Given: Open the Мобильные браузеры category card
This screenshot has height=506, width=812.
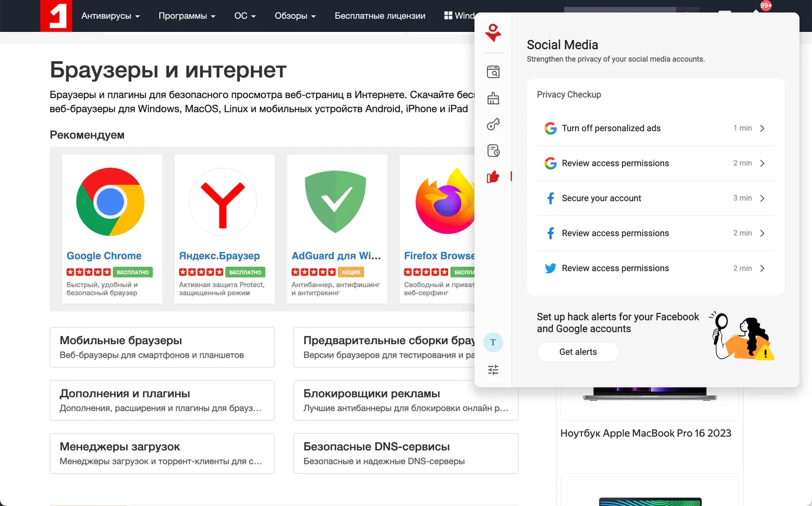Looking at the screenshot, I should (x=162, y=347).
